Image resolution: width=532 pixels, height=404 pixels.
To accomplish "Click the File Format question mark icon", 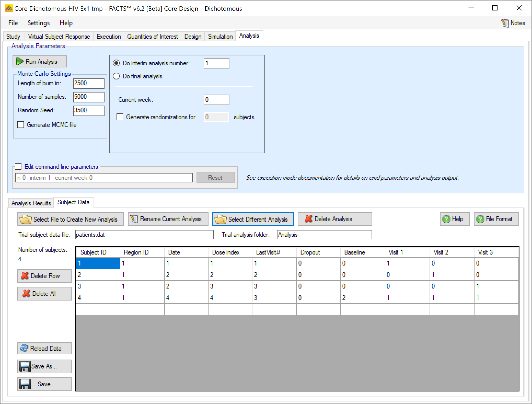I will [x=480, y=219].
